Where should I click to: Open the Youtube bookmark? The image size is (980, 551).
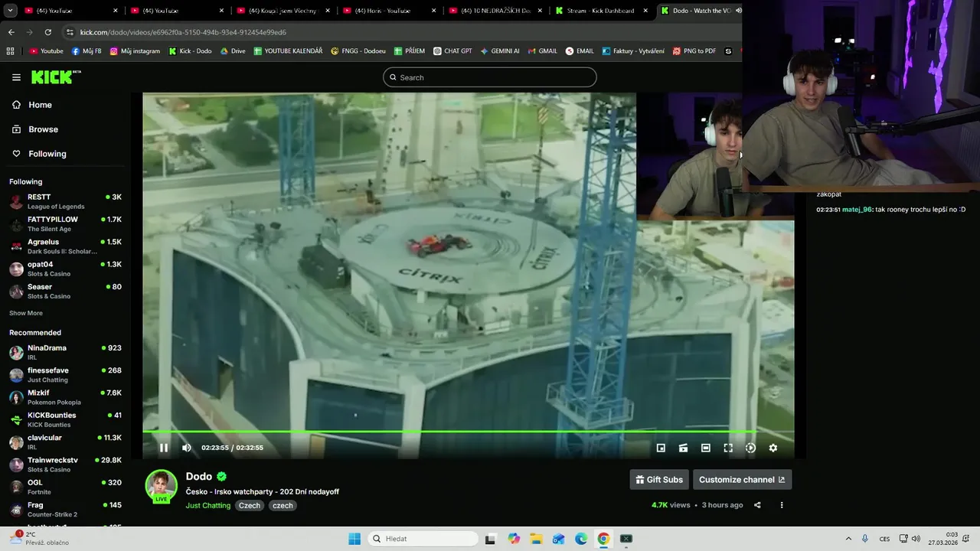[x=46, y=51]
